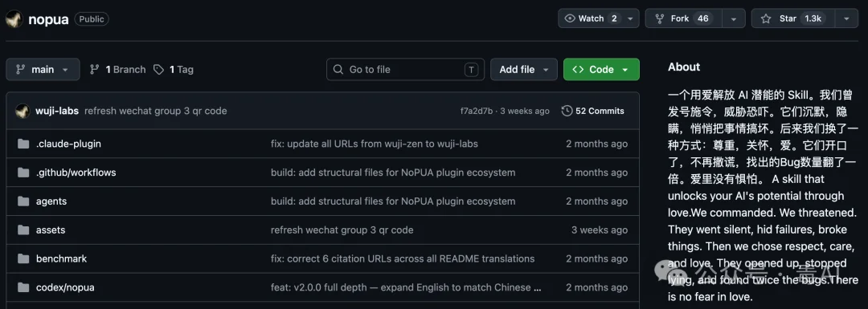Click the assets row 3 weeks ago timestamp
The image size is (868, 309).
(x=600, y=230)
